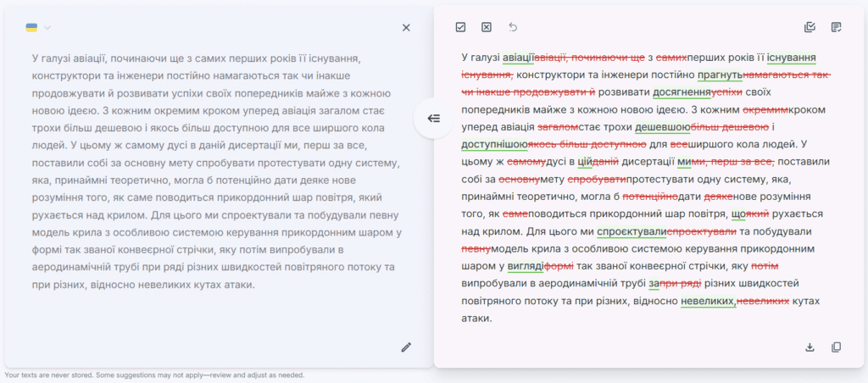Click the round left-arrow button between the panels

click(x=433, y=119)
